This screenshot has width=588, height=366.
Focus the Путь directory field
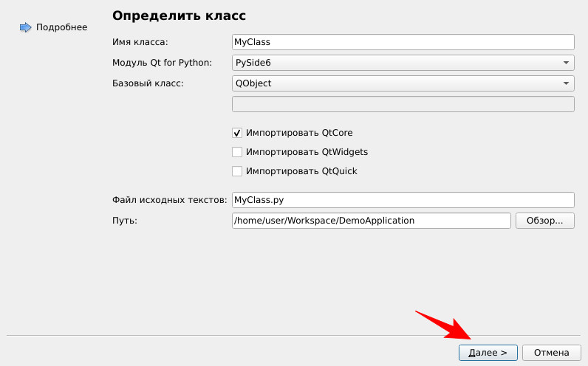[371, 221]
